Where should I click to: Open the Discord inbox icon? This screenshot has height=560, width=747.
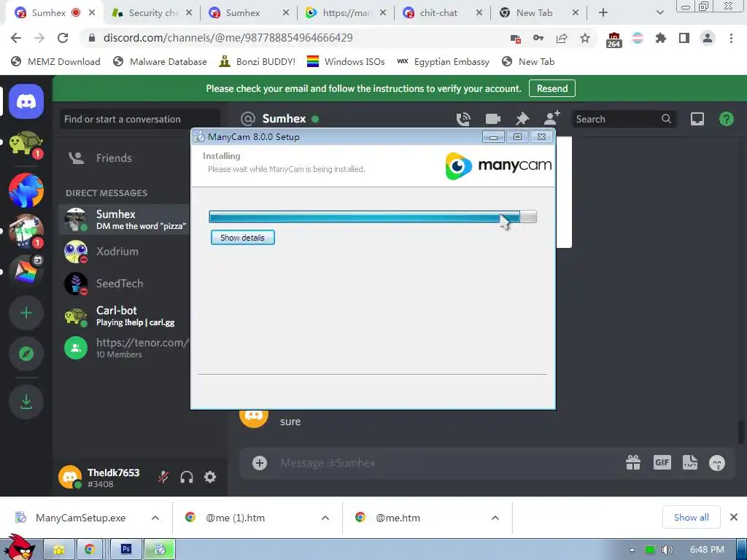tap(697, 119)
